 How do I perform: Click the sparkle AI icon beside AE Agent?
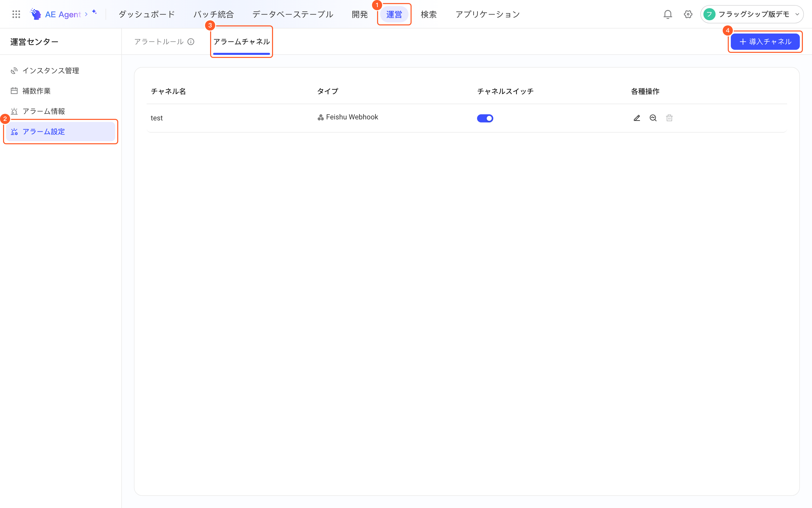[94, 12]
